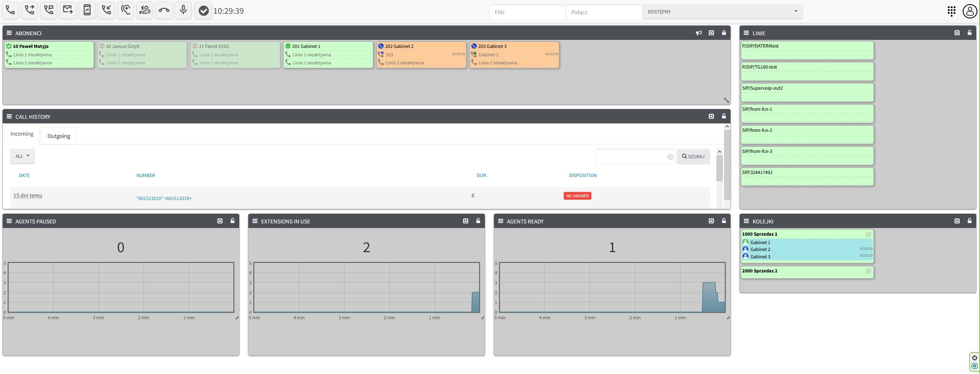
Task: Click the window icon in ABONENCI header
Action: (x=711, y=33)
